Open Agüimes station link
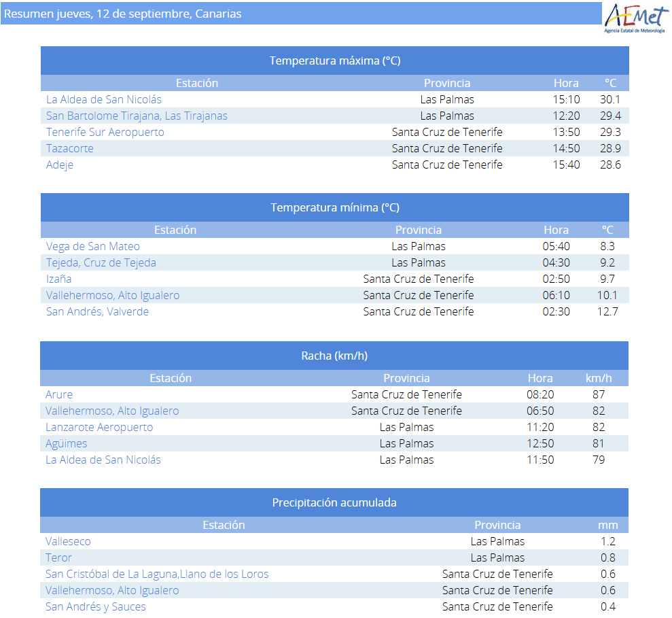672x618 pixels. point(66,443)
